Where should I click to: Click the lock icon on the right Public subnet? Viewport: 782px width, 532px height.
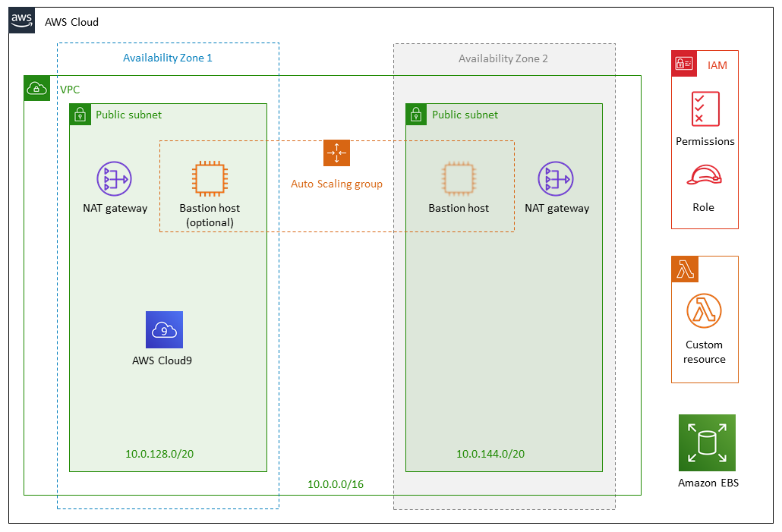pos(417,115)
